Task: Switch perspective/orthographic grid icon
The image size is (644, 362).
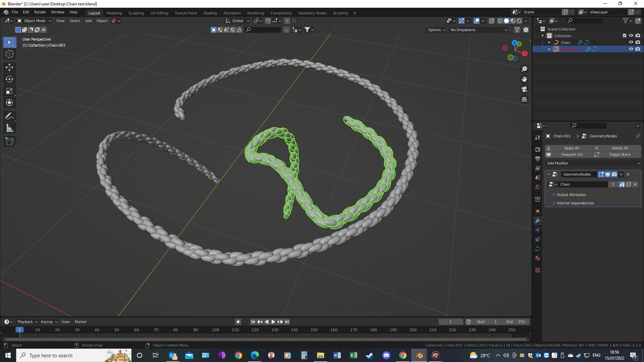Action: pyautogui.click(x=524, y=100)
